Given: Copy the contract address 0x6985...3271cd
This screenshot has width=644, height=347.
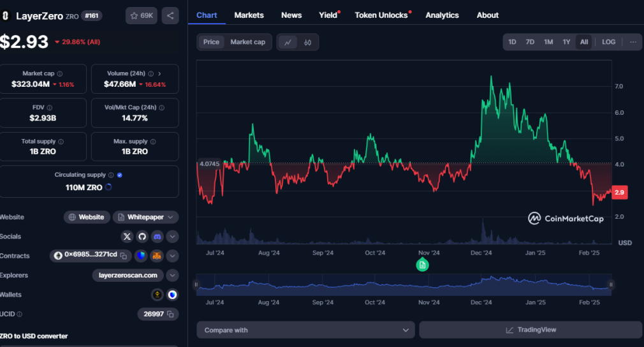Looking at the screenshot, I should pyautogui.click(x=124, y=256).
